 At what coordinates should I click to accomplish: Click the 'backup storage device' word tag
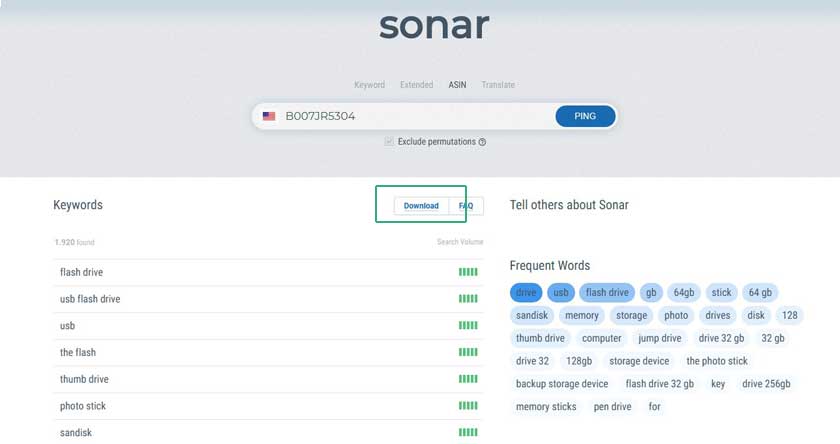click(562, 384)
